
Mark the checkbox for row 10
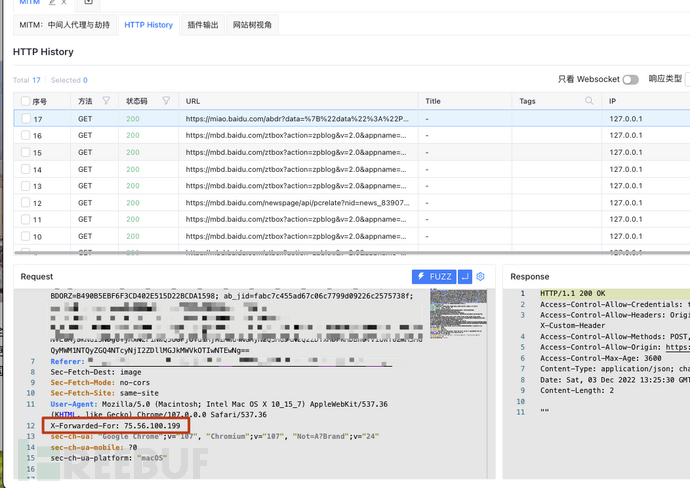(x=26, y=236)
